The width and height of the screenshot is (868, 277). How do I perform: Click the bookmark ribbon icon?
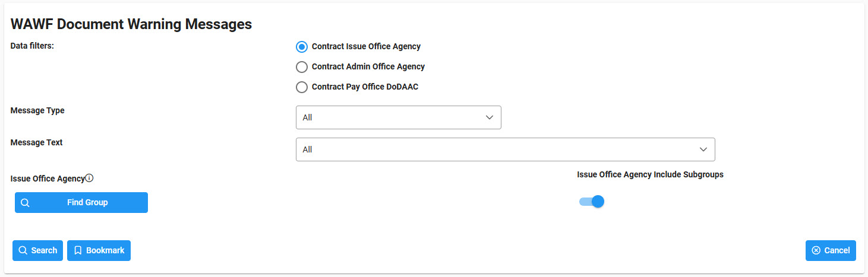pyautogui.click(x=77, y=250)
